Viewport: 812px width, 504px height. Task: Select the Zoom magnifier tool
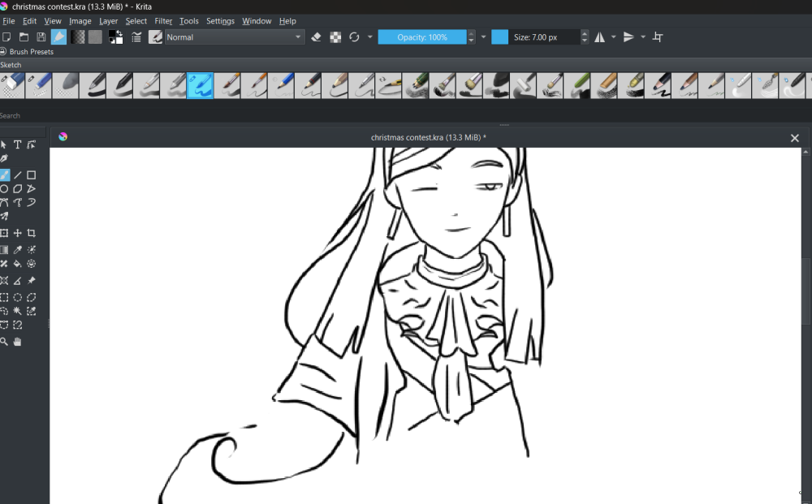pos(4,342)
